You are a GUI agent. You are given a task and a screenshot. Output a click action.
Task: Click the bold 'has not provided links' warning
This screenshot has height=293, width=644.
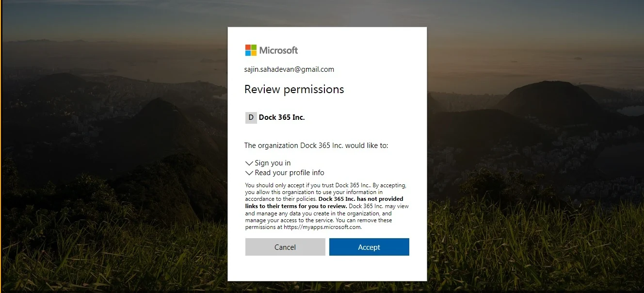click(x=324, y=202)
